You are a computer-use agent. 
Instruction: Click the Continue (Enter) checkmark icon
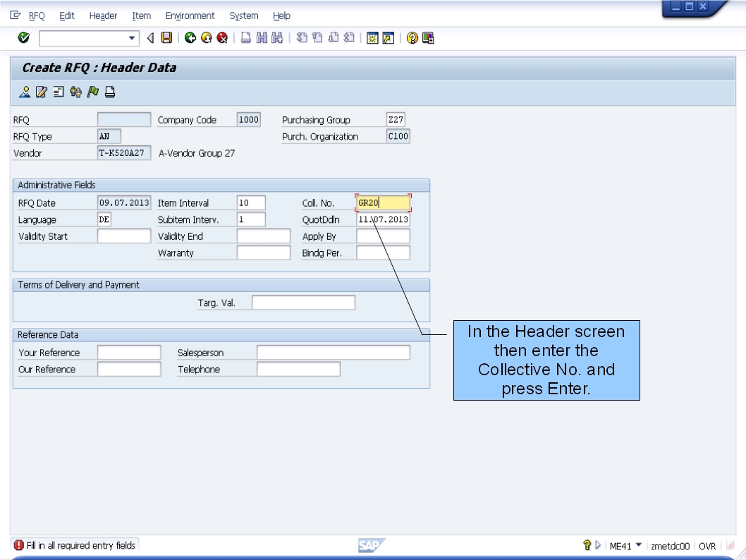[23, 37]
